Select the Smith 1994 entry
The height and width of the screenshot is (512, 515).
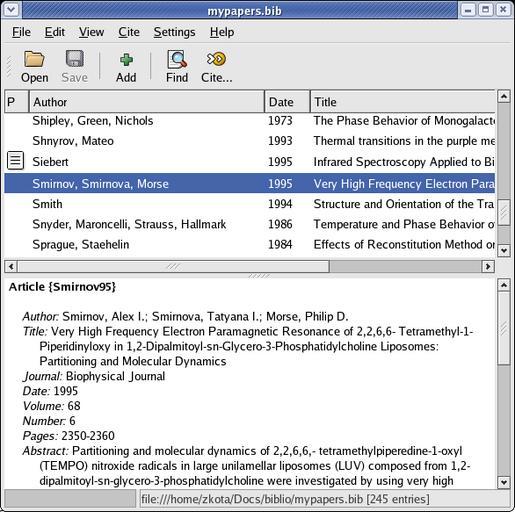tap(250, 204)
